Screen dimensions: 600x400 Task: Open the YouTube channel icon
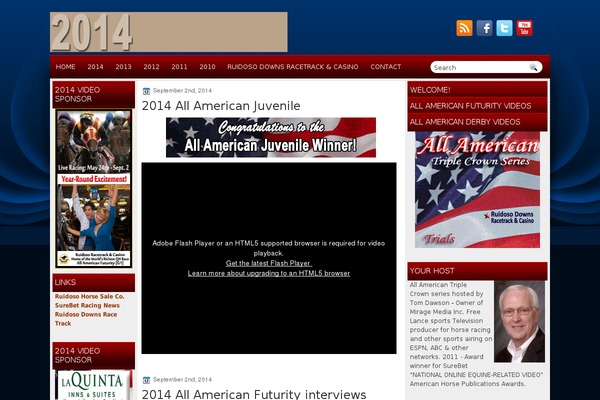[x=524, y=28]
